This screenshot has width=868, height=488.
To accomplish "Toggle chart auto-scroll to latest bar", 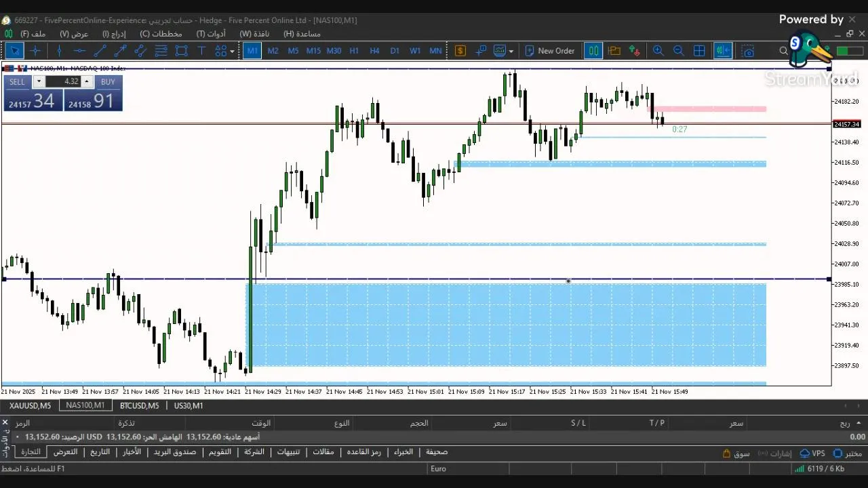I will (723, 51).
